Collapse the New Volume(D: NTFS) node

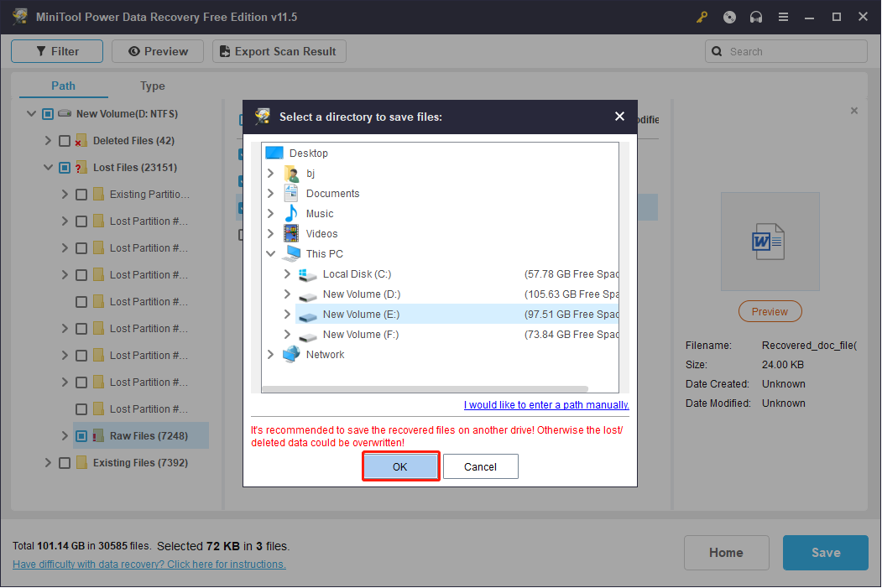coord(31,113)
